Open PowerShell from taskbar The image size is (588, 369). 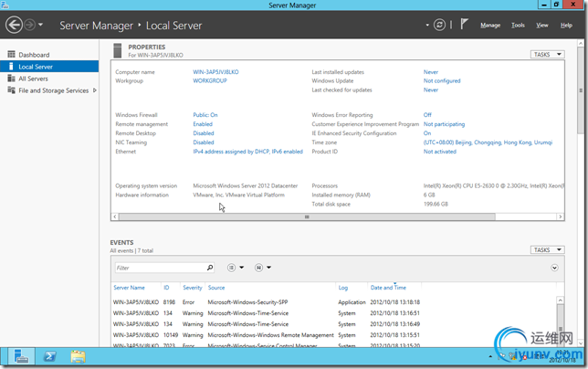click(x=49, y=356)
